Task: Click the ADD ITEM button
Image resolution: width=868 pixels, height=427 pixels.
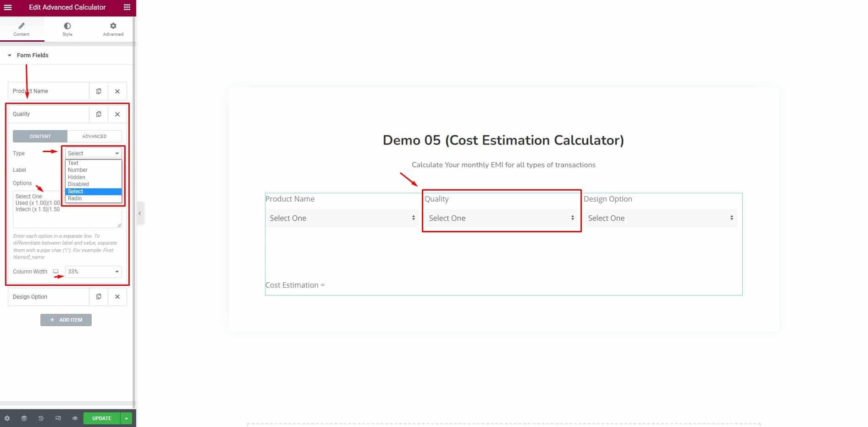Action: (x=66, y=320)
